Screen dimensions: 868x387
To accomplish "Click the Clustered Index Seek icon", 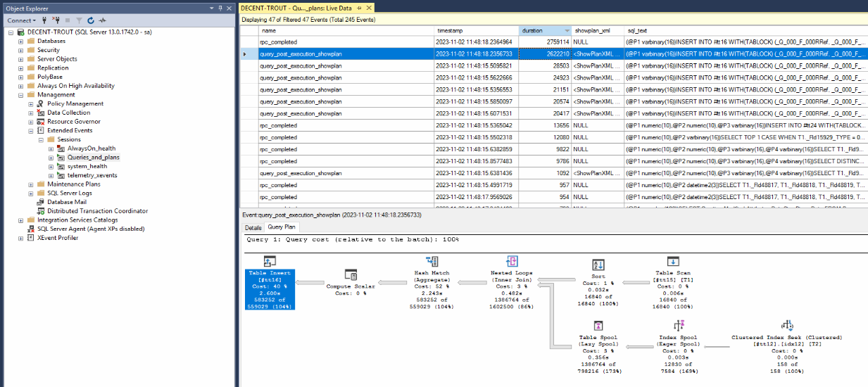I will 786,325.
